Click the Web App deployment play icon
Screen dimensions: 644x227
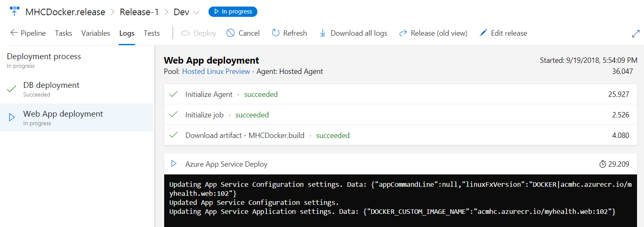[x=12, y=117]
